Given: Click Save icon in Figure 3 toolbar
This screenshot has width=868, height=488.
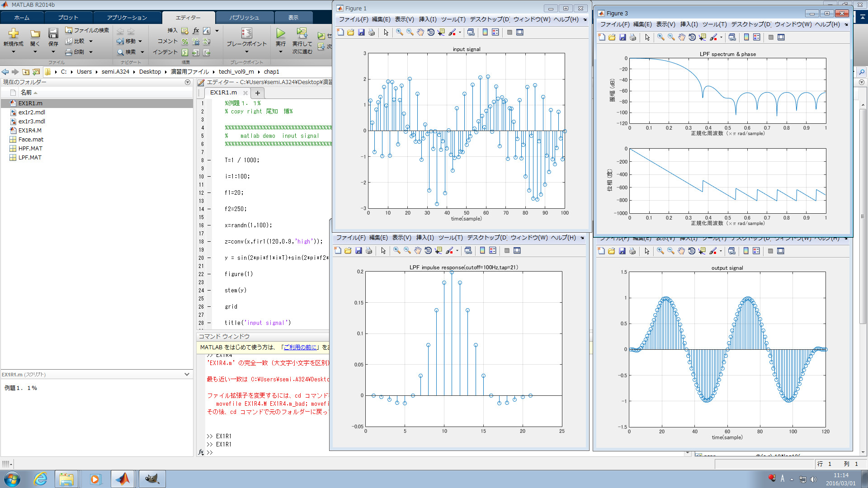Looking at the screenshot, I should [623, 37].
